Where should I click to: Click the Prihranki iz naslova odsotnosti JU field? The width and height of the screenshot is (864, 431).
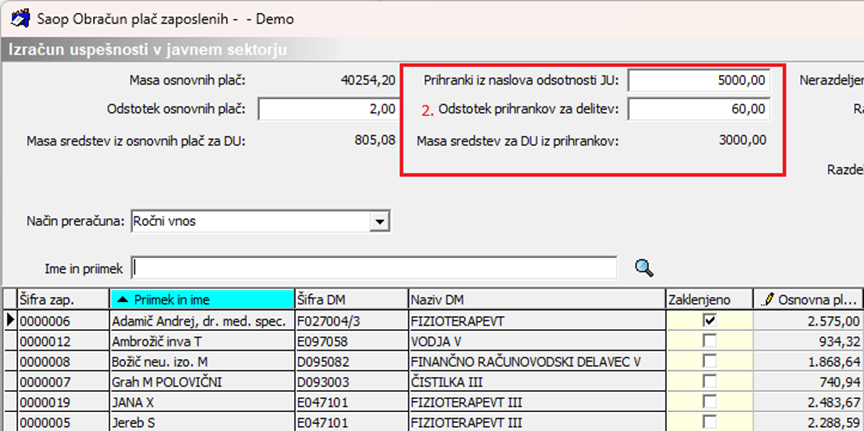coord(699,80)
